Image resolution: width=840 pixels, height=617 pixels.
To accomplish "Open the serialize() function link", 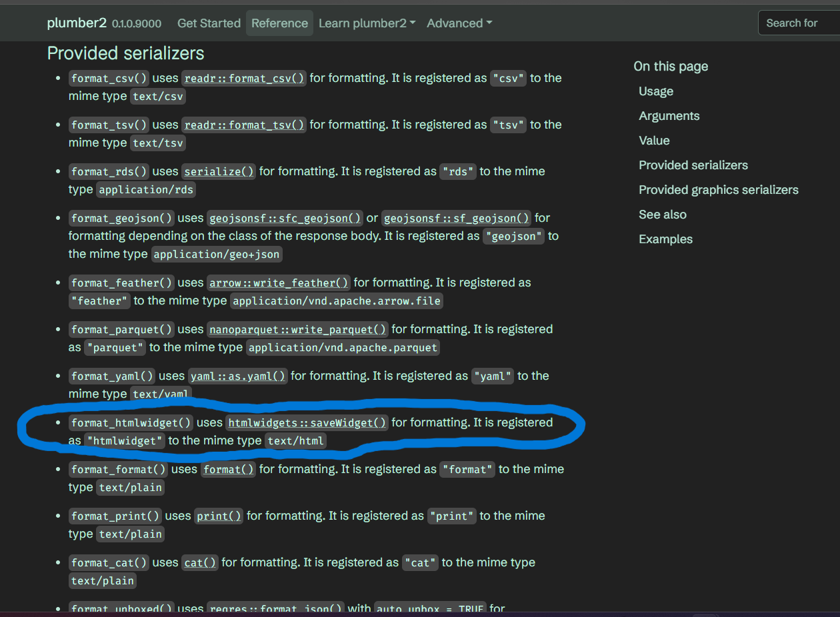I will click(219, 171).
